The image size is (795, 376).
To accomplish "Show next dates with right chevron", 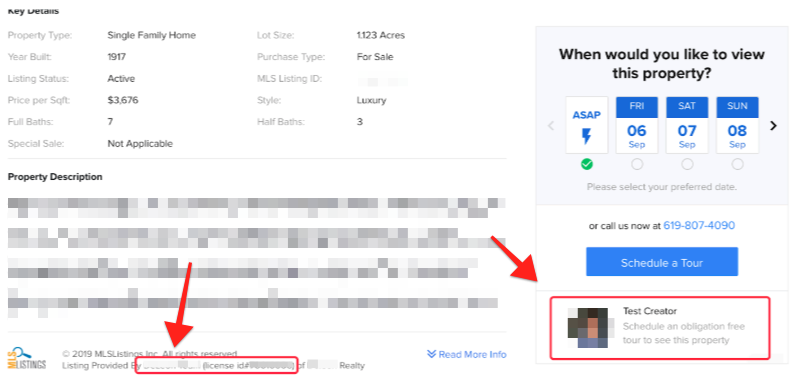I will [x=773, y=125].
